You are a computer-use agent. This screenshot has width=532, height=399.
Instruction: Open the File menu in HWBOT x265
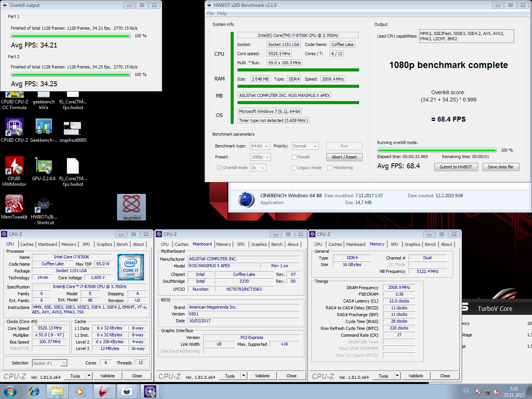211,13
